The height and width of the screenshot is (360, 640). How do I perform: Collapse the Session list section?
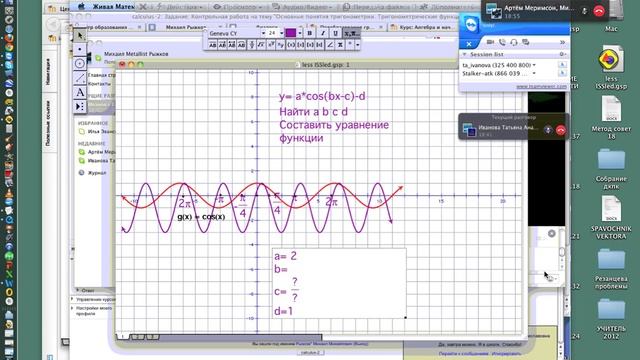464,54
